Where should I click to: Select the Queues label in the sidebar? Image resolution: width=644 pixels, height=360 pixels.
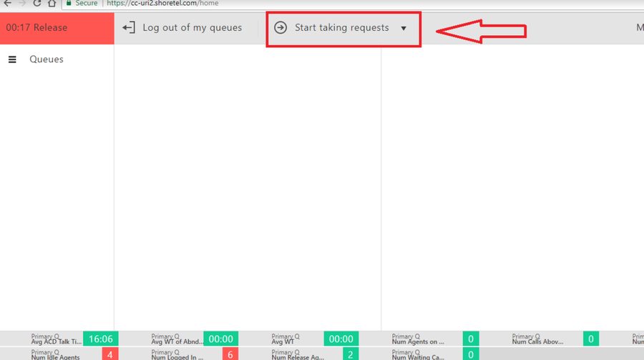click(x=47, y=59)
